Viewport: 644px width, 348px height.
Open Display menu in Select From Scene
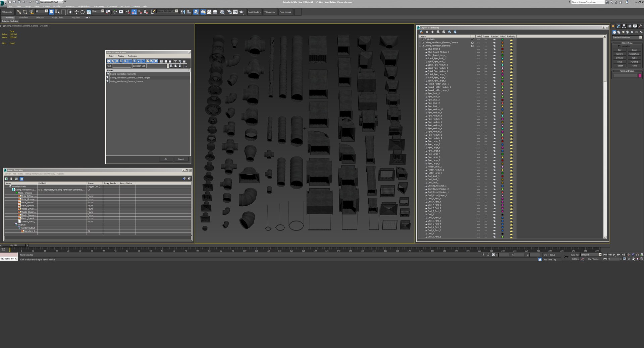pyautogui.click(x=121, y=56)
